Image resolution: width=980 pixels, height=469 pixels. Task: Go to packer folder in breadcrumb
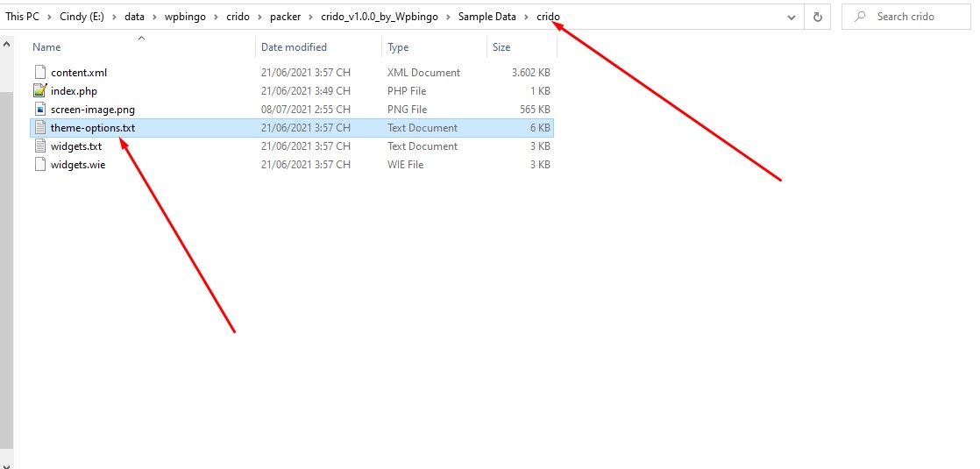coord(286,17)
